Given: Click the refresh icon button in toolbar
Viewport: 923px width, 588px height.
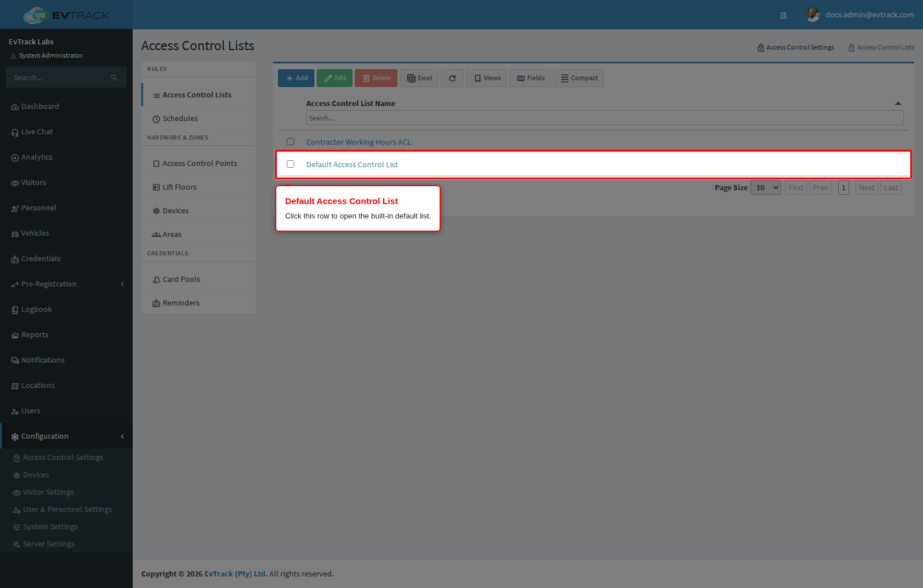Looking at the screenshot, I should 452,78.
